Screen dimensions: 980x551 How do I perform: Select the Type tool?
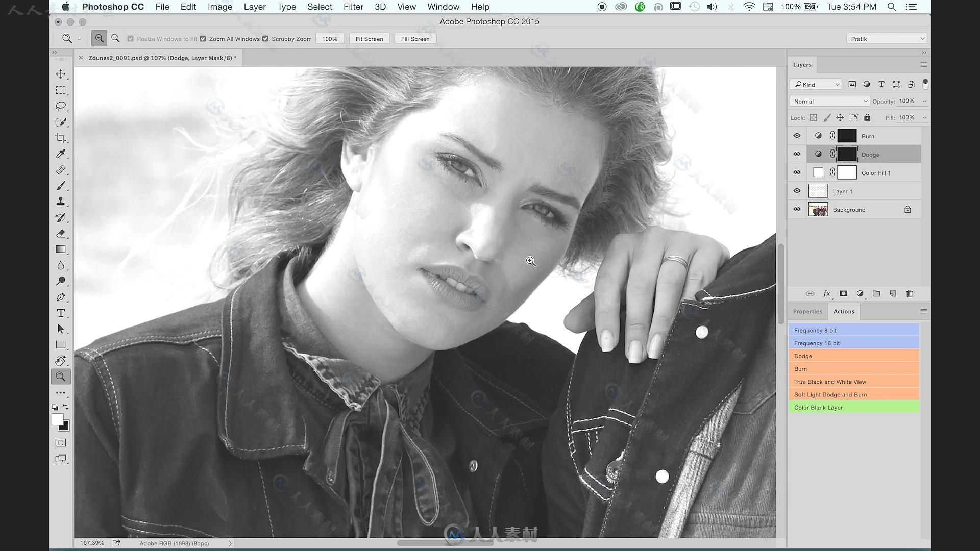click(x=61, y=313)
